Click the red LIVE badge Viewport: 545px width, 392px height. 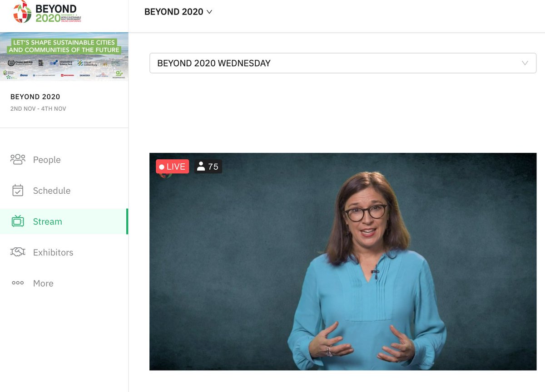tap(172, 167)
